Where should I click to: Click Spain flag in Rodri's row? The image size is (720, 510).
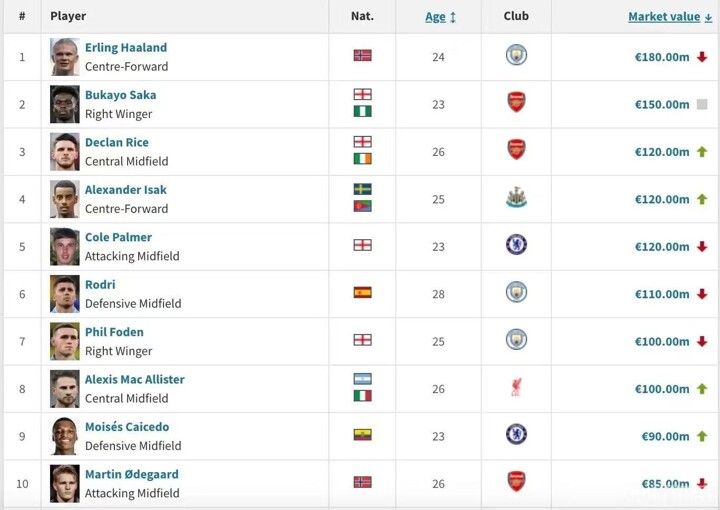click(362, 293)
